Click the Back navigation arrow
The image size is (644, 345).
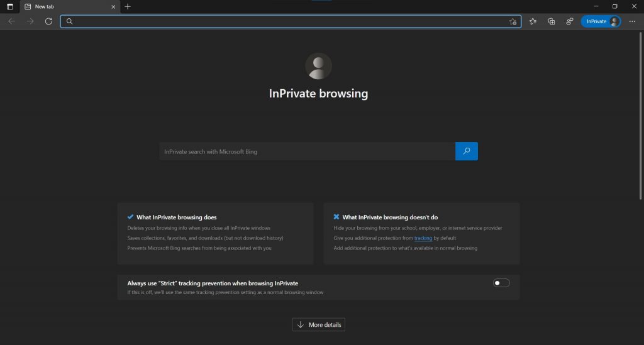[x=11, y=21]
